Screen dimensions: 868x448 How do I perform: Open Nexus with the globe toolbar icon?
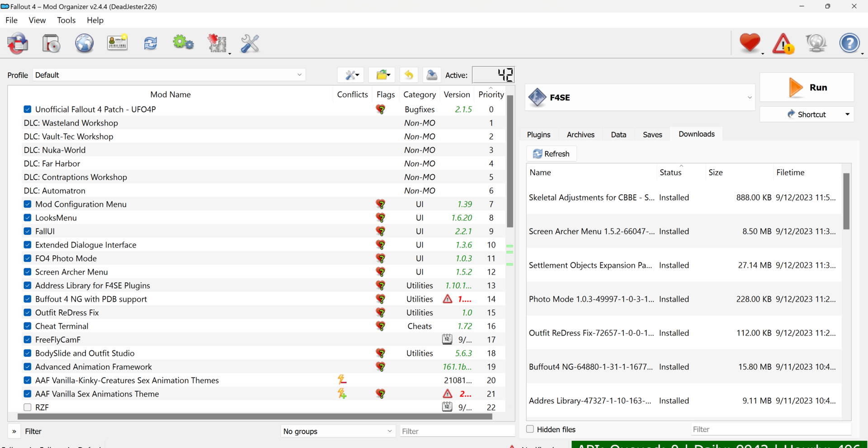[84, 43]
